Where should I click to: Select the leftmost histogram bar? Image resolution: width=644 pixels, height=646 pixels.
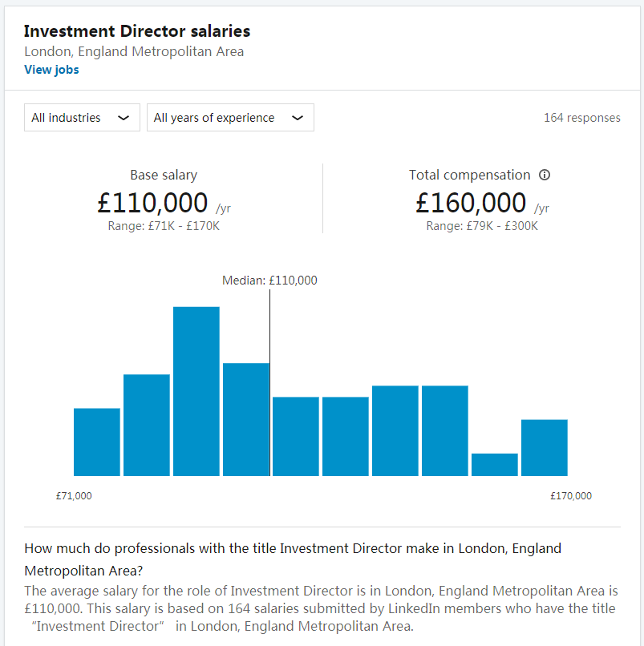click(97, 442)
